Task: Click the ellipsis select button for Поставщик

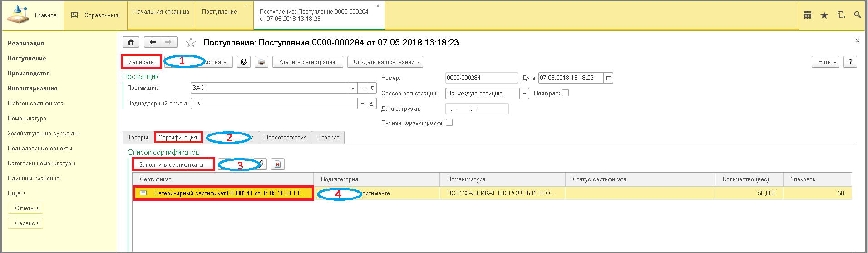Action: coord(362,88)
